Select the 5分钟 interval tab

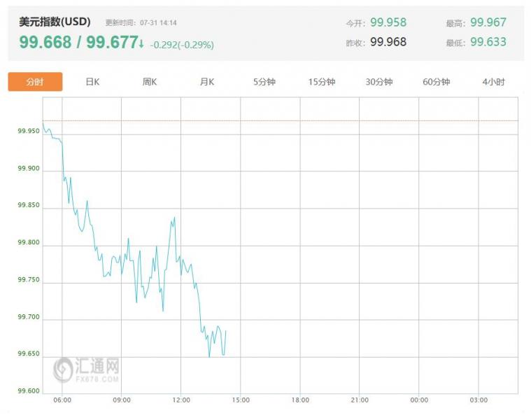coord(264,82)
